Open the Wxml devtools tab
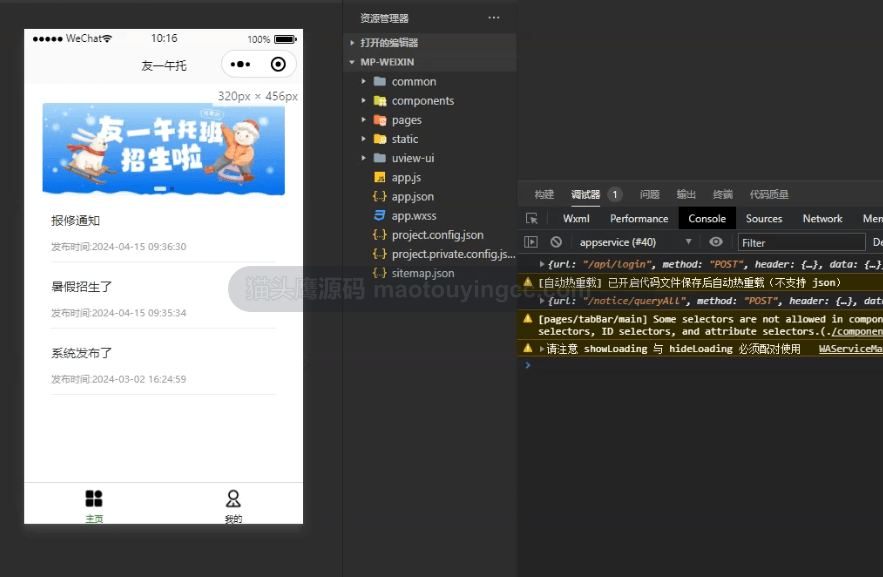Viewport: 883px width, 577px height. tap(576, 218)
